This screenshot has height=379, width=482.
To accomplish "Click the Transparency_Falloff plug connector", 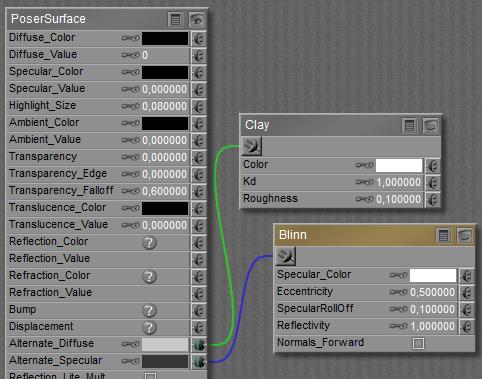I will coord(199,191).
